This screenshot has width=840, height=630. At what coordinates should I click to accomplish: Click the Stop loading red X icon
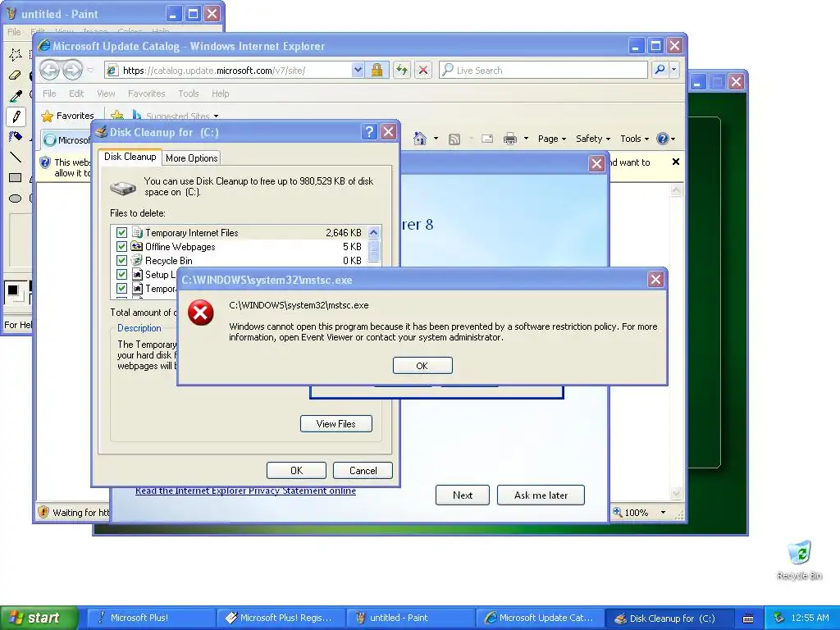point(423,70)
